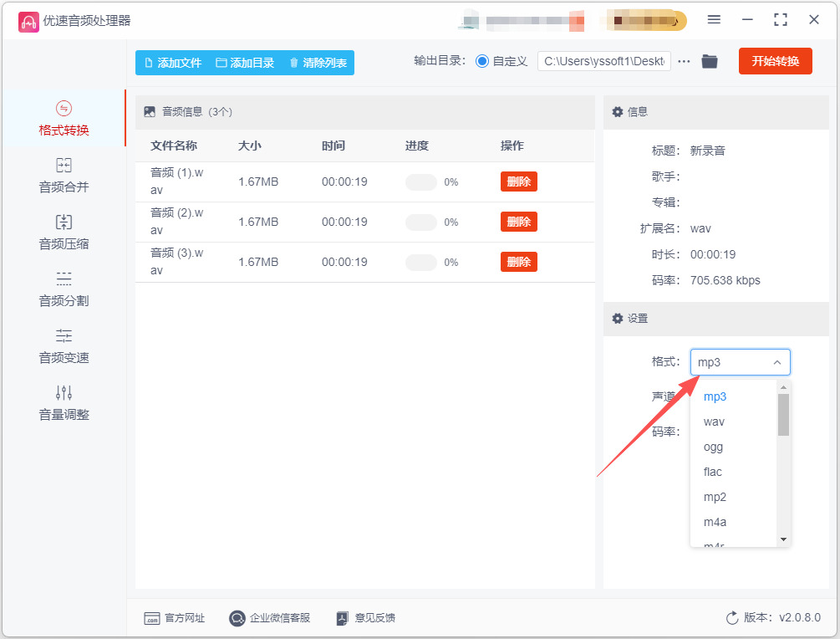
Task: Collapse the 格式 mp3 format dropdown
Action: pyautogui.click(x=740, y=362)
